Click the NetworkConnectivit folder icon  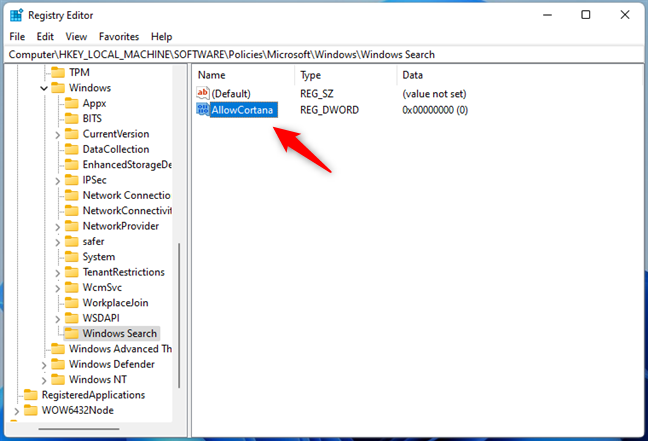[71, 210]
